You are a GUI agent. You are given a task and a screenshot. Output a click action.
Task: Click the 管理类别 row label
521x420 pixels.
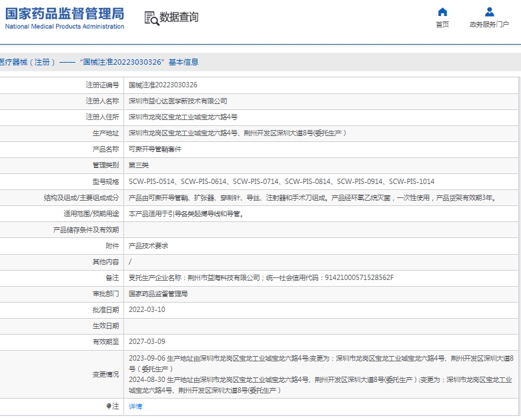pos(105,165)
